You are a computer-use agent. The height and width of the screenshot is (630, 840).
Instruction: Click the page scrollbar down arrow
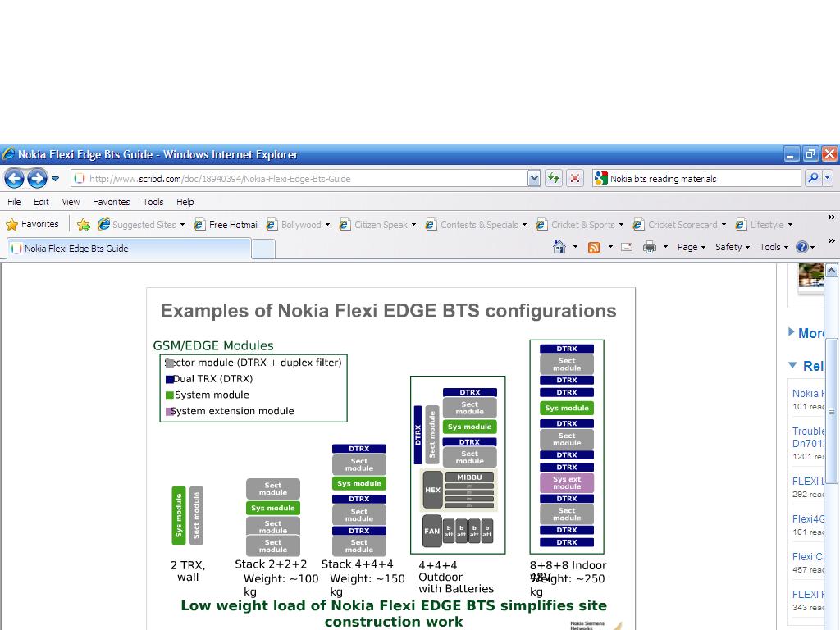(831, 623)
